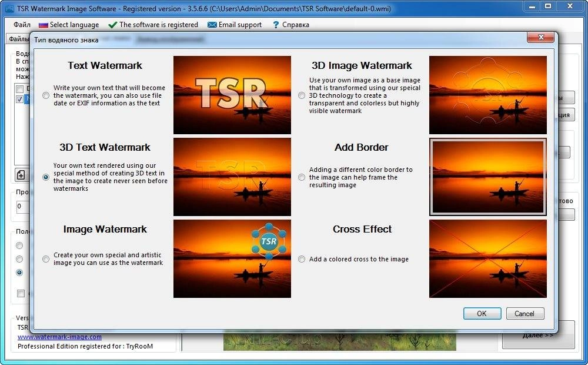Viewport: 588px width, 365px height.
Task: Select the Text Watermark radio button
Action: [x=46, y=95]
